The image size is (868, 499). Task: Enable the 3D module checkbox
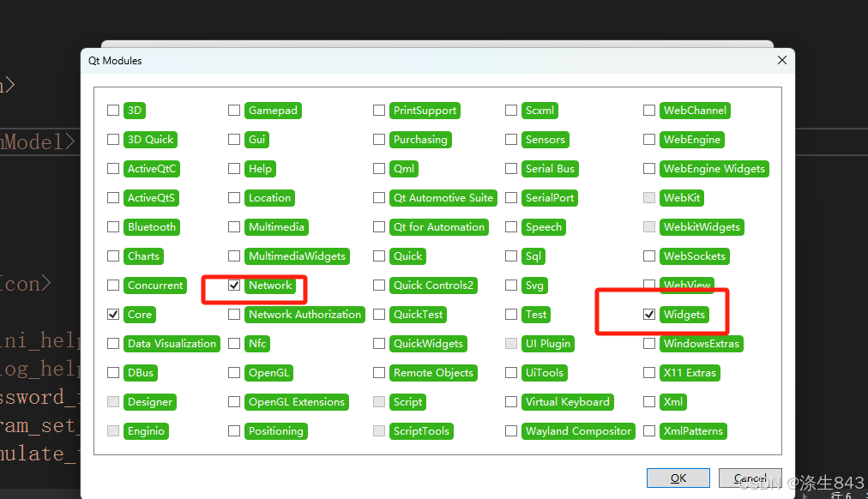click(x=113, y=110)
